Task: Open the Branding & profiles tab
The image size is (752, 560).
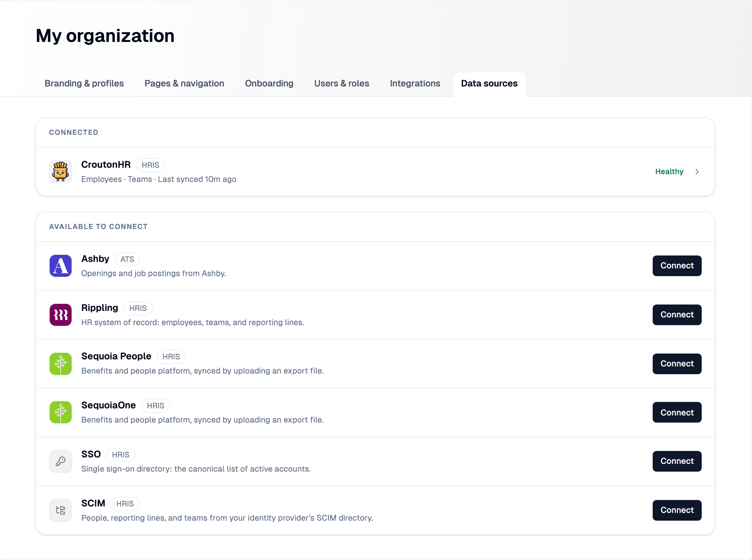Action: coord(84,84)
